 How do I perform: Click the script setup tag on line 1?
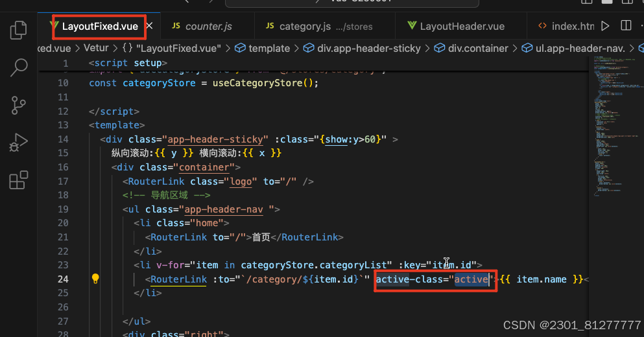click(128, 63)
